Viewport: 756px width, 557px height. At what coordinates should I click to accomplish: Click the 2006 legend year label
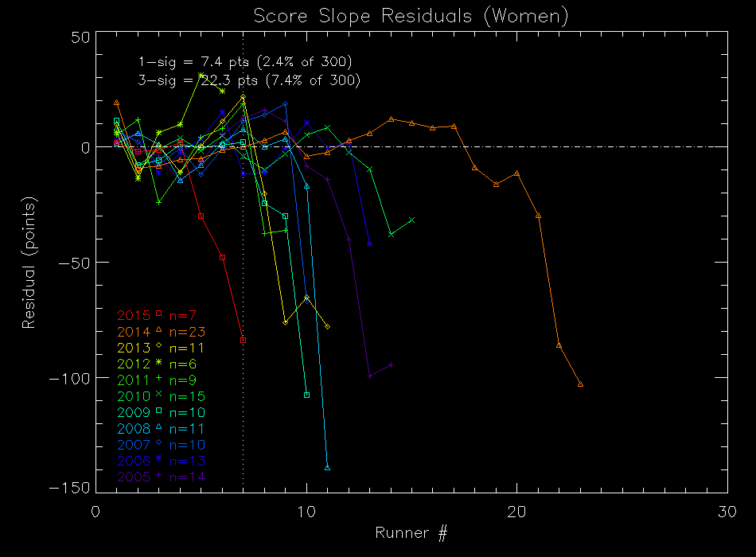133,461
